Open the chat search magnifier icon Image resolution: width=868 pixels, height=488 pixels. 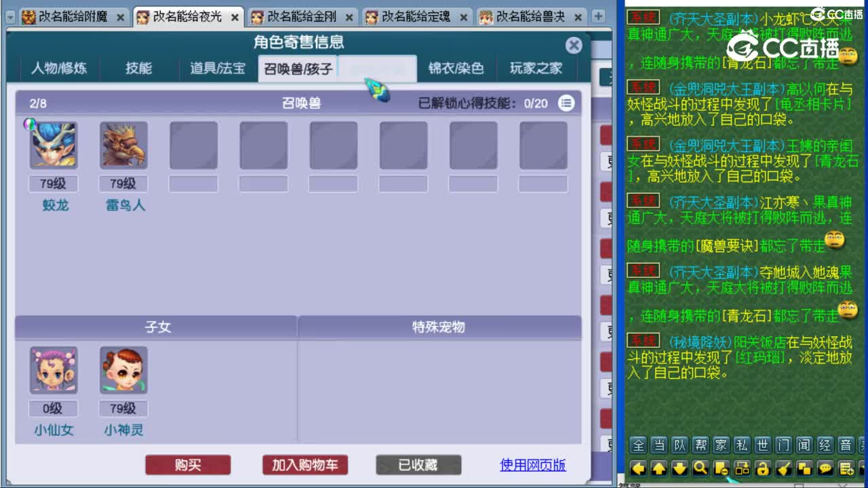701,468
